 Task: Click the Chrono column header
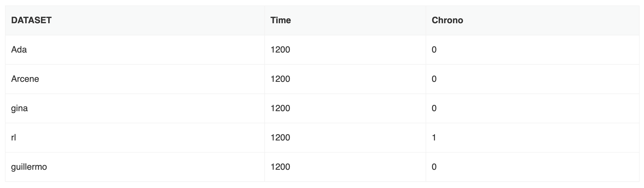click(447, 20)
